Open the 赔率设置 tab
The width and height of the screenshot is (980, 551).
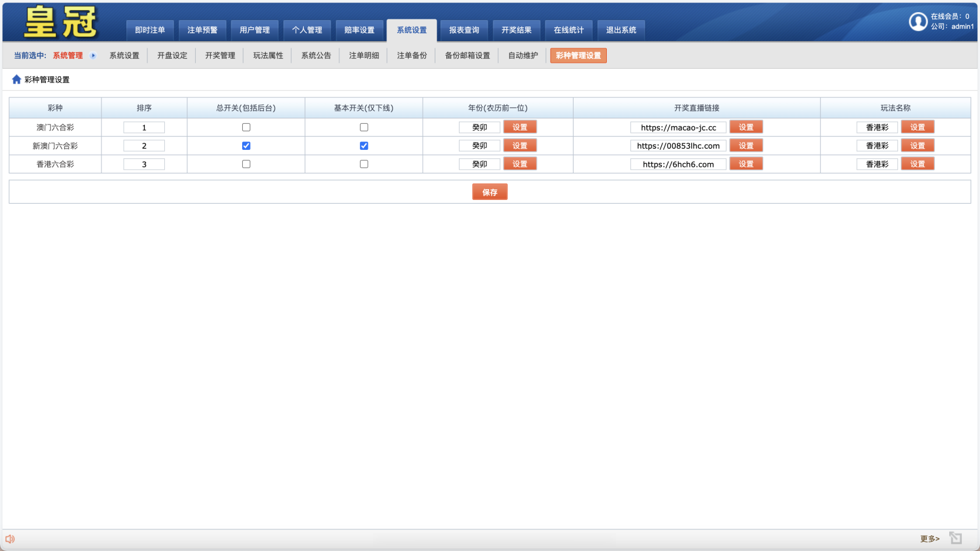tap(359, 30)
